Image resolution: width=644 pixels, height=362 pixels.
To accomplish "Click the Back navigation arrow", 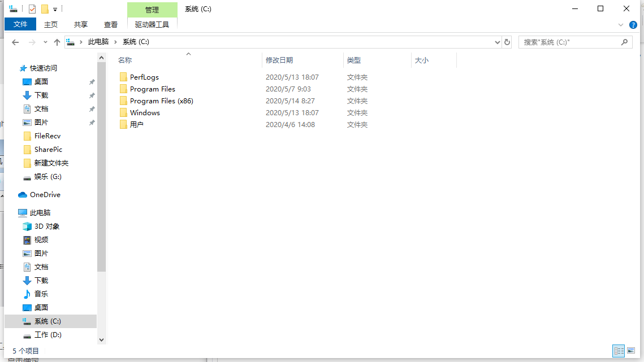I will [x=15, y=42].
